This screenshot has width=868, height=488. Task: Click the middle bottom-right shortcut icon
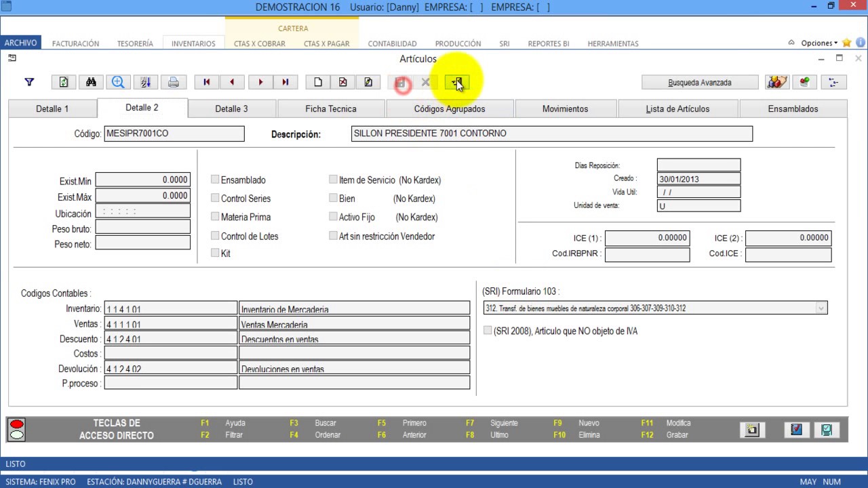(796, 430)
